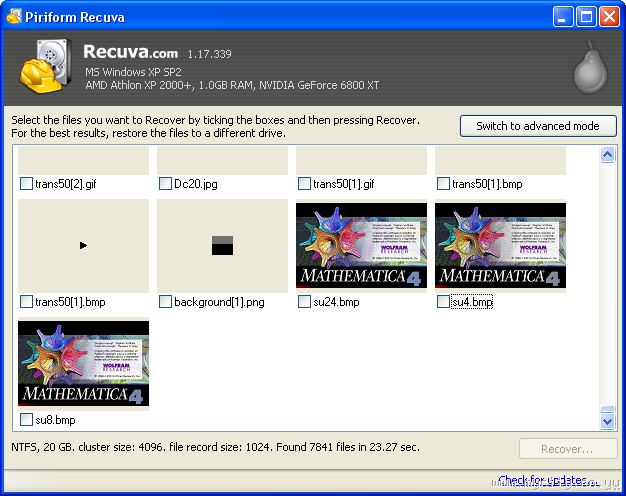The width and height of the screenshot is (626, 496).
Task: Tick the Dc20.jpg checkbox
Action: (x=165, y=184)
